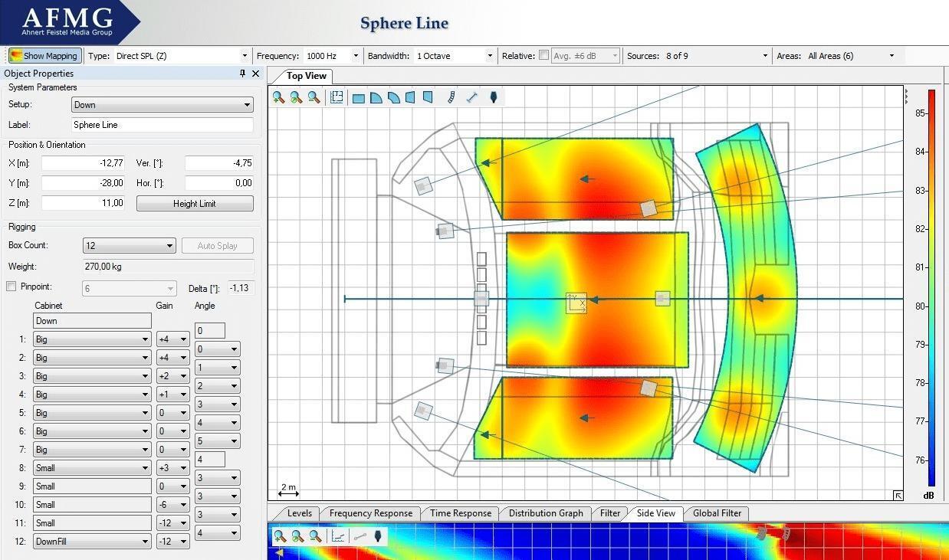The width and height of the screenshot is (949, 560).
Task: Open the Frequency dropdown
Action: point(356,56)
